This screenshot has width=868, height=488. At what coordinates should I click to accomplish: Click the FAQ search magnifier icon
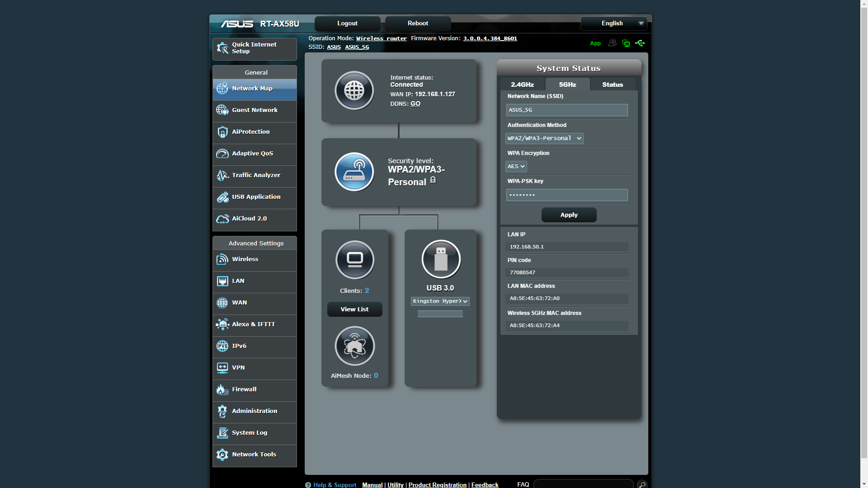tap(642, 484)
